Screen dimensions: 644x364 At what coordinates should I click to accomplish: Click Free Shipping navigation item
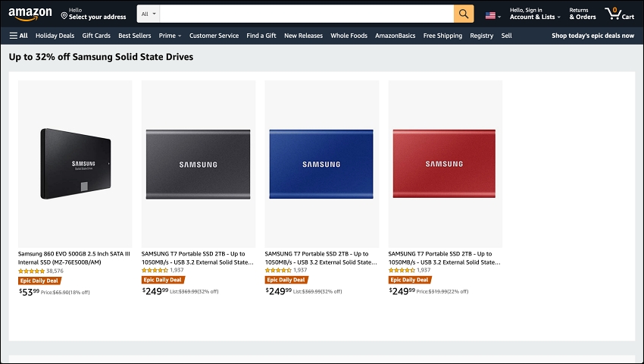pyautogui.click(x=442, y=36)
